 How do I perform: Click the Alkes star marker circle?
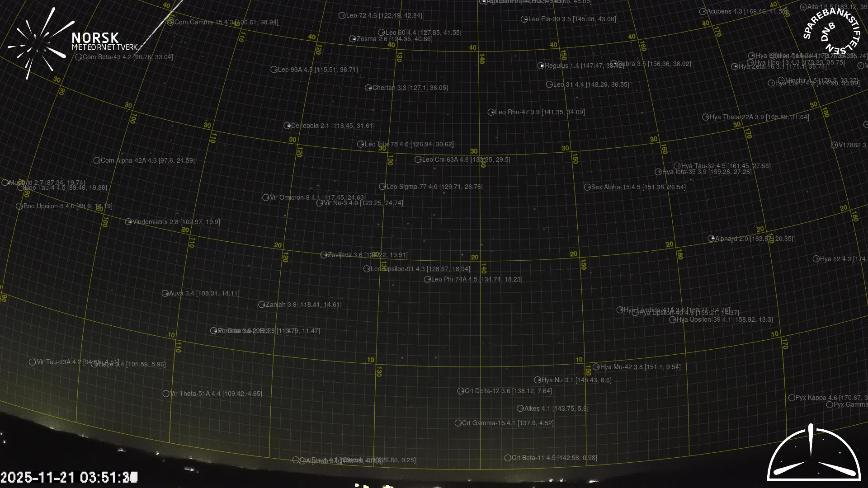tap(520, 408)
